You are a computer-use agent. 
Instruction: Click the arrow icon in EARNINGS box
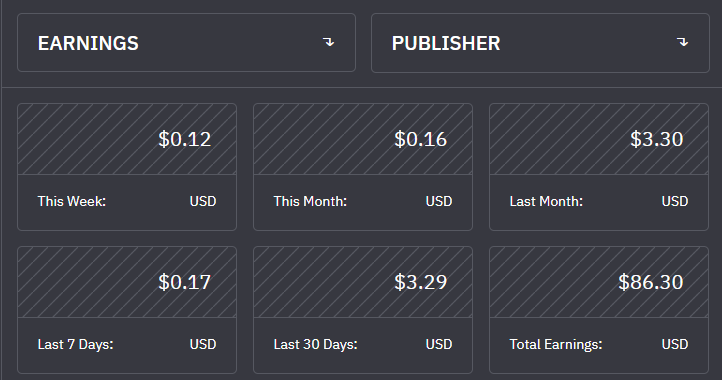tap(328, 42)
